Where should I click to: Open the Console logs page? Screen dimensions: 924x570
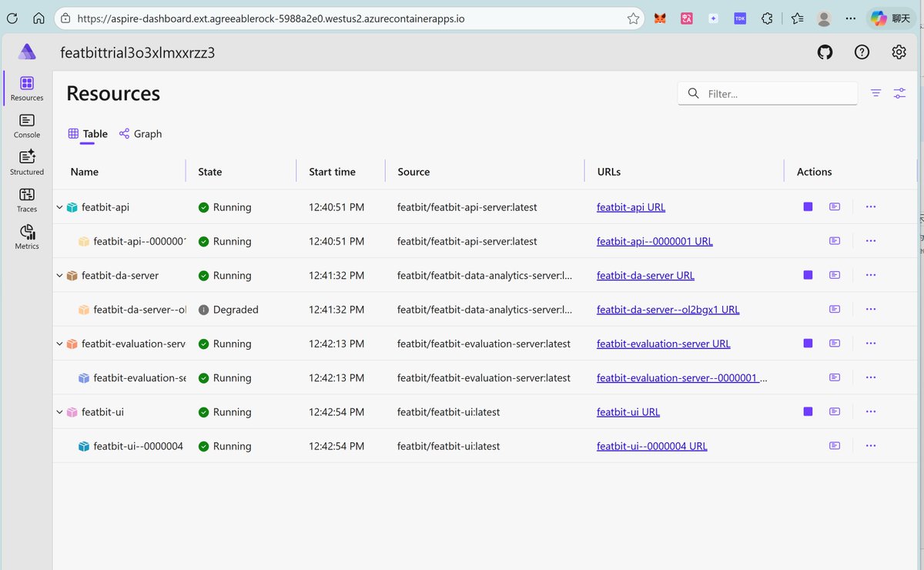[27, 126]
